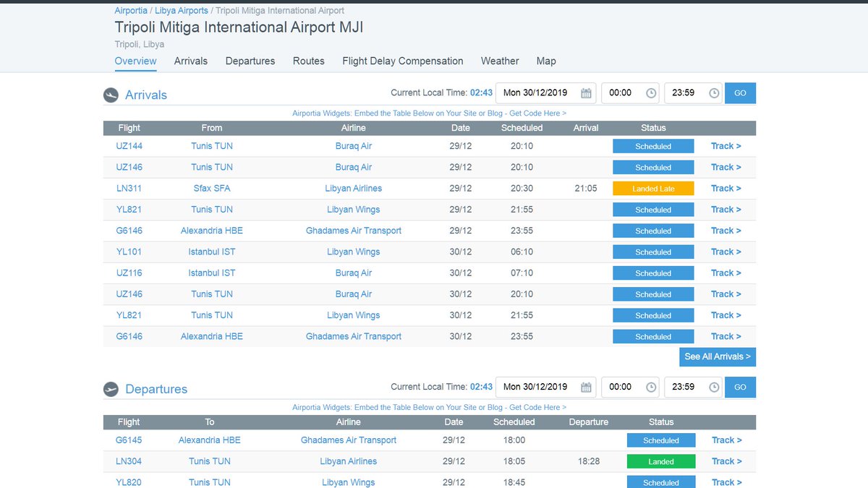Open calendar icon in Arrivals date field
The height and width of the screenshot is (488, 868).
coord(586,93)
